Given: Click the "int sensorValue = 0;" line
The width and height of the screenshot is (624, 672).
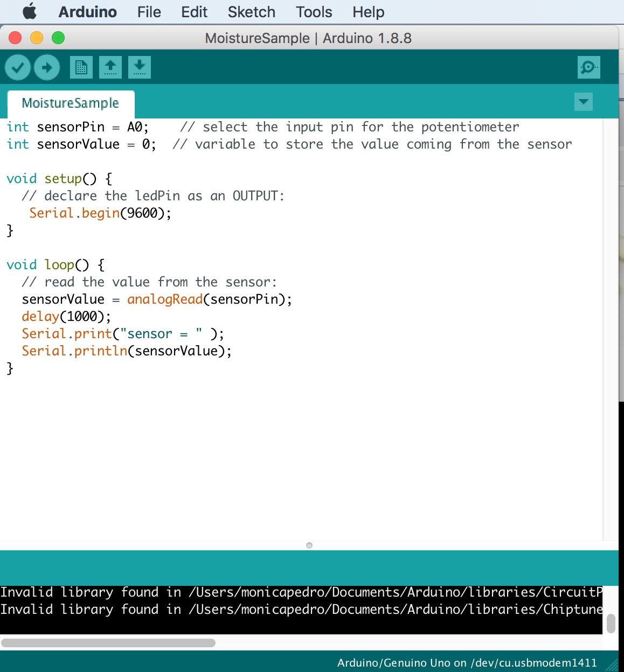Looking at the screenshot, I should click(81, 144).
